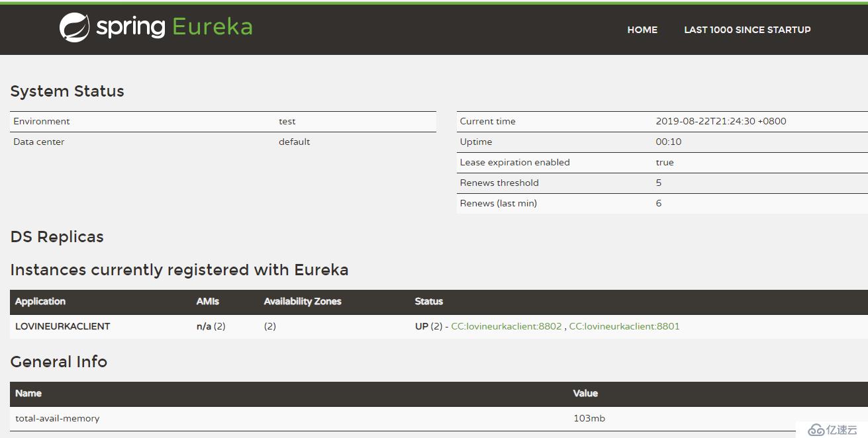This screenshot has height=438, width=868.
Task: Select the Uptime label
Action: coord(476,142)
